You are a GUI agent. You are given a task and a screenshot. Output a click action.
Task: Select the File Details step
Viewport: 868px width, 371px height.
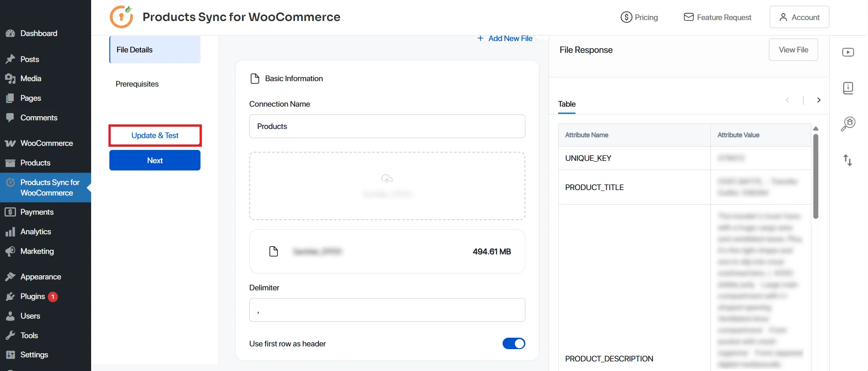[x=155, y=50]
